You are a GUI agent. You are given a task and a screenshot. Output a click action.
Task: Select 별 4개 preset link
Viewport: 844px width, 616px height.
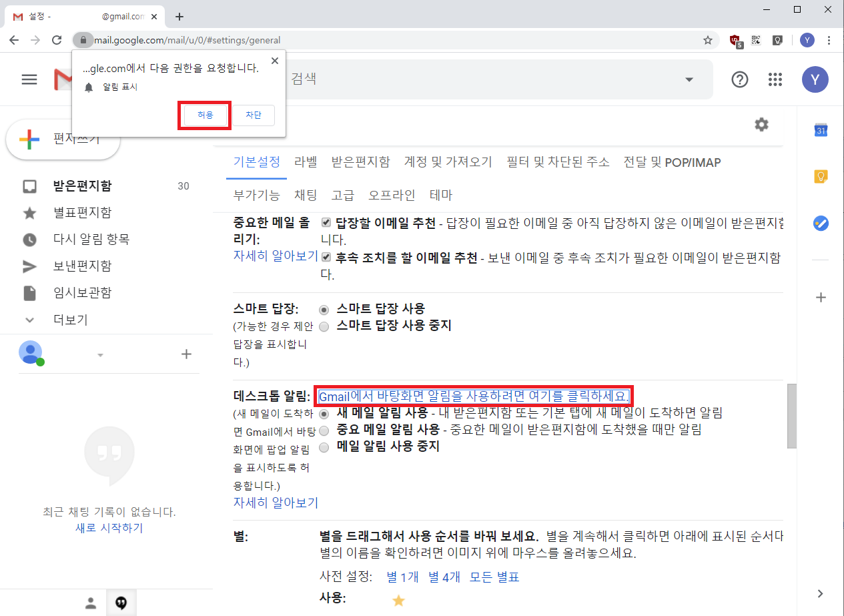444,577
